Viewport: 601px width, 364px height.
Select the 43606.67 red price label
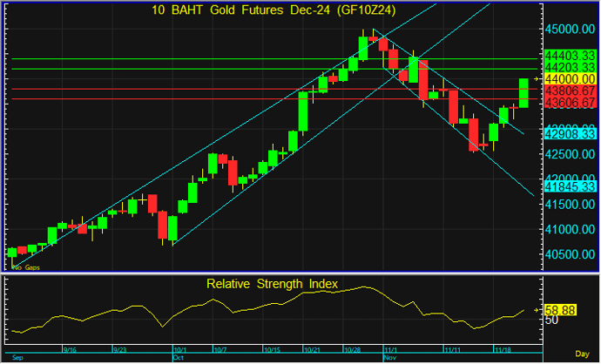(569, 102)
